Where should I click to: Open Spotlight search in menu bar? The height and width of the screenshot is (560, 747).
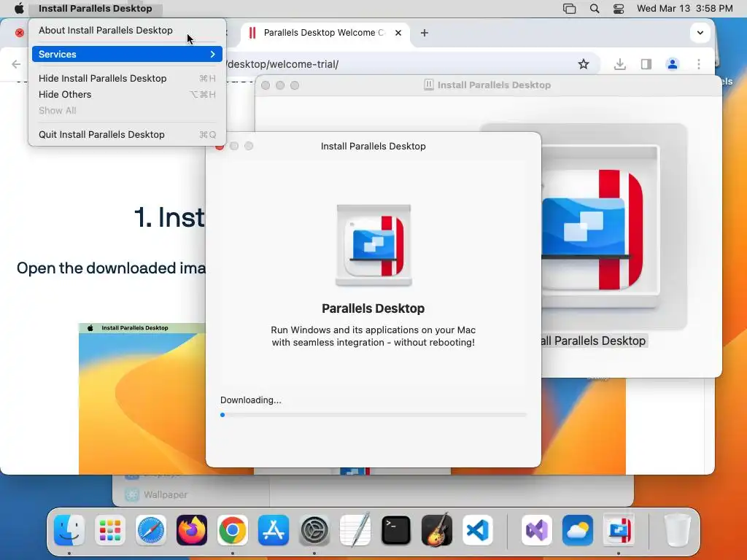(594, 8)
